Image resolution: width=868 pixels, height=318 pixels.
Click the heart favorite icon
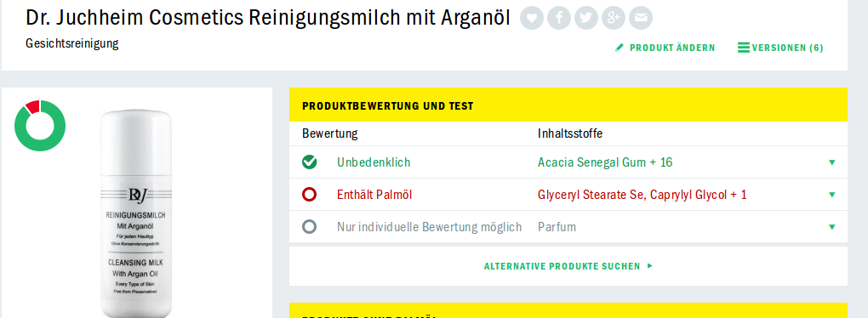[x=531, y=18]
